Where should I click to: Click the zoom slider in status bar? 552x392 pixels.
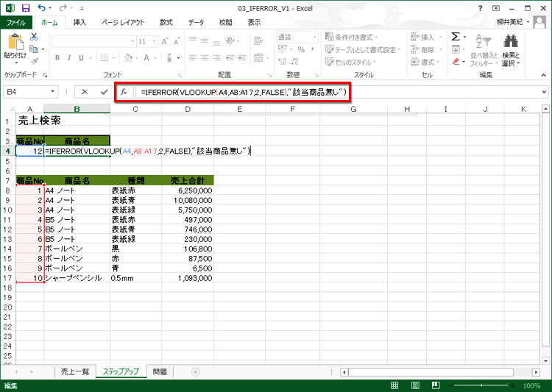pyautogui.click(x=481, y=385)
